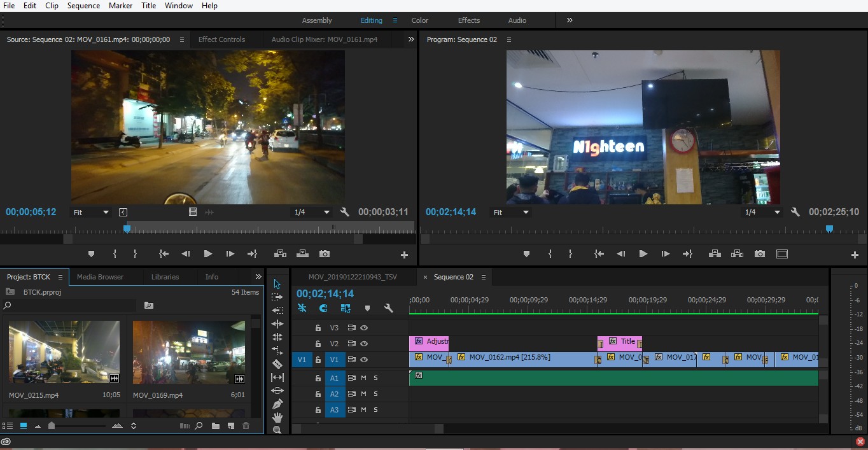Switch to the Effect Controls tab
The height and width of the screenshot is (450, 868).
221,39
